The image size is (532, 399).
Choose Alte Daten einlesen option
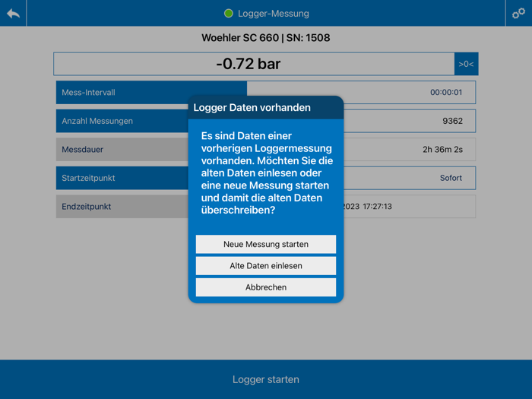(x=266, y=266)
